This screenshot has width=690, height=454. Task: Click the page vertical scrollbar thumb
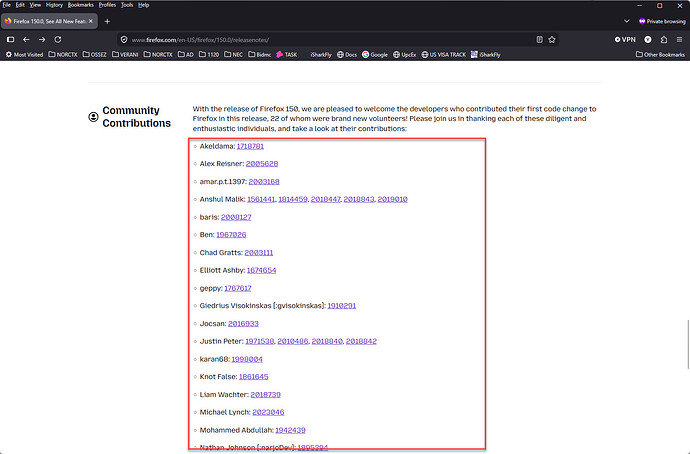687,345
